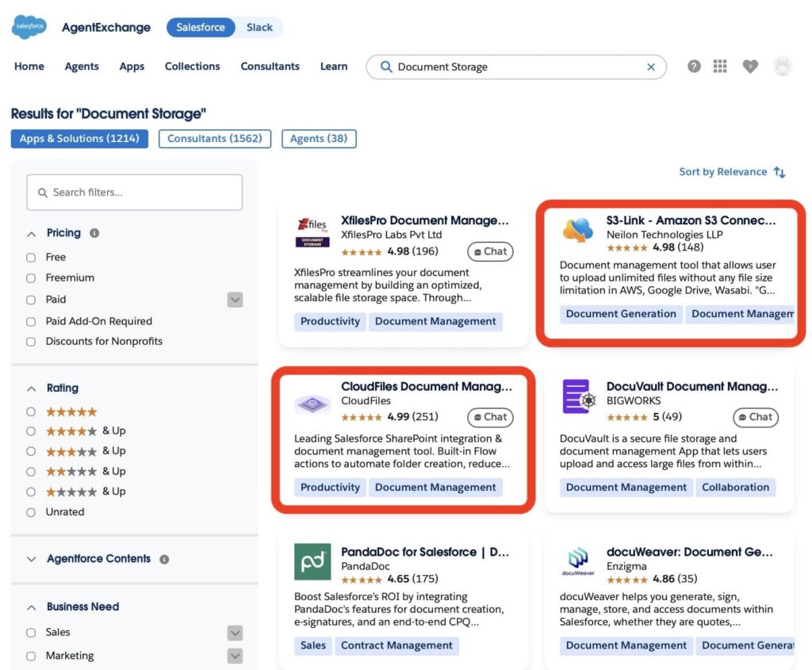Select the Unrated rating filter
This screenshot has height=670, width=812.
pos(31,512)
